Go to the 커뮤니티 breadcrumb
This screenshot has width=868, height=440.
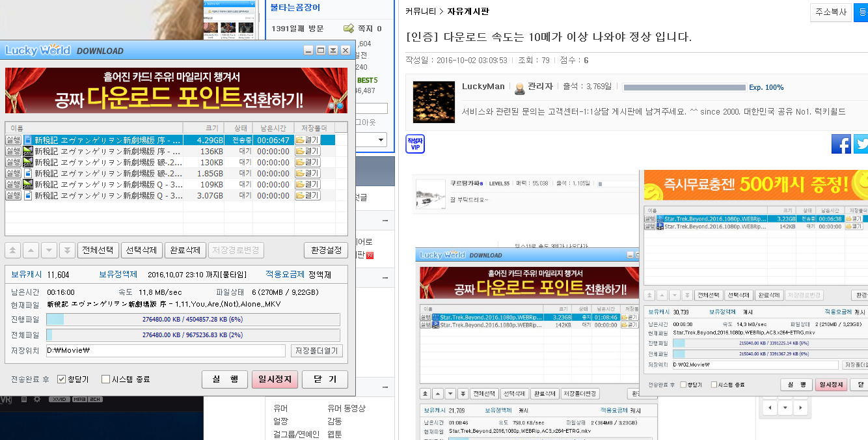tap(420, 11)
